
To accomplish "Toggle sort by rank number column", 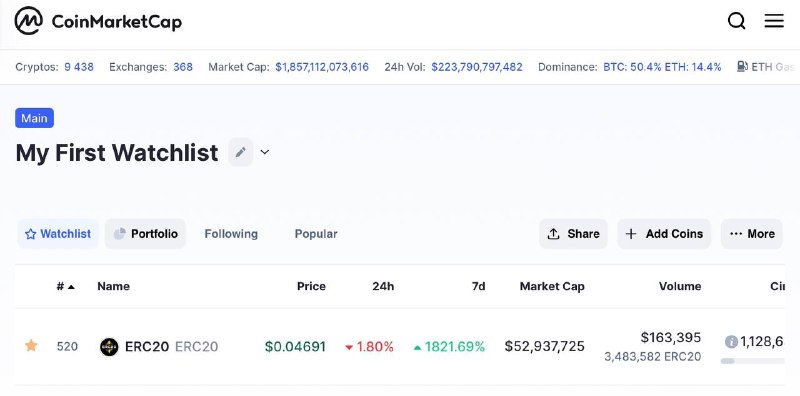I will (x=65, y=286).
